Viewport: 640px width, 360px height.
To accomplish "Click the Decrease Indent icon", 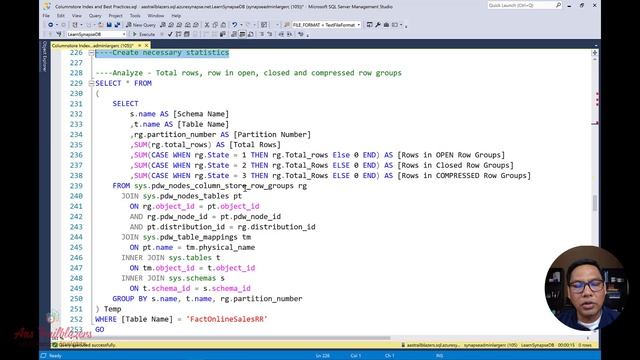I will (281, 34).
